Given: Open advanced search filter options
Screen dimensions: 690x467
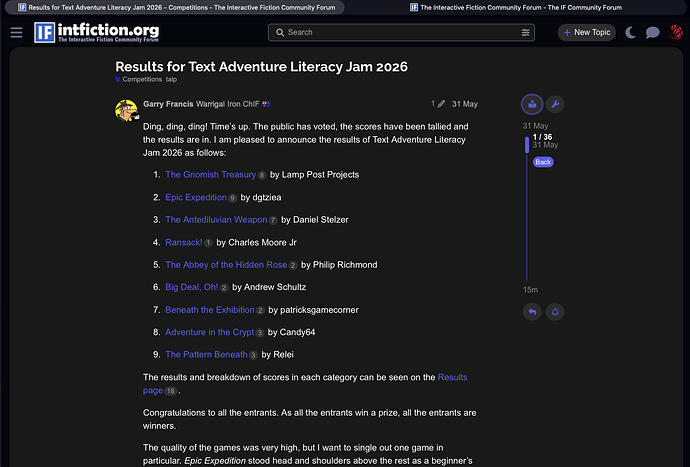Looking at the screenshot, I should (525, 33).
